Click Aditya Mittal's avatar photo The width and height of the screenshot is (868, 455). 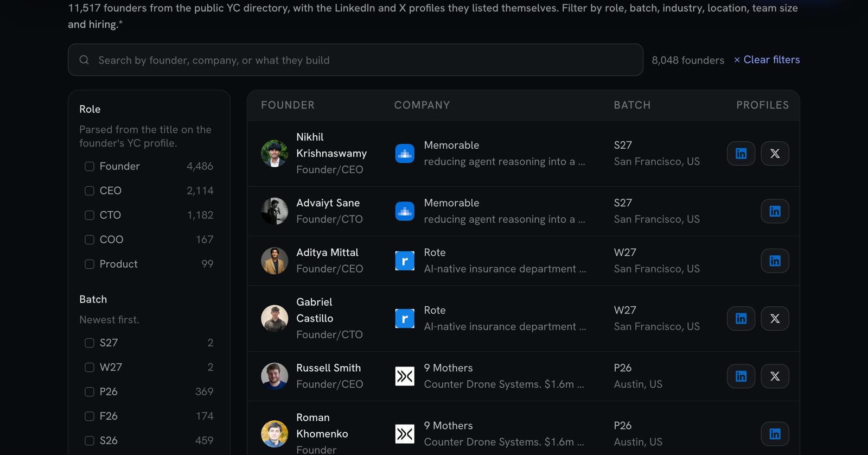[275, 261]
